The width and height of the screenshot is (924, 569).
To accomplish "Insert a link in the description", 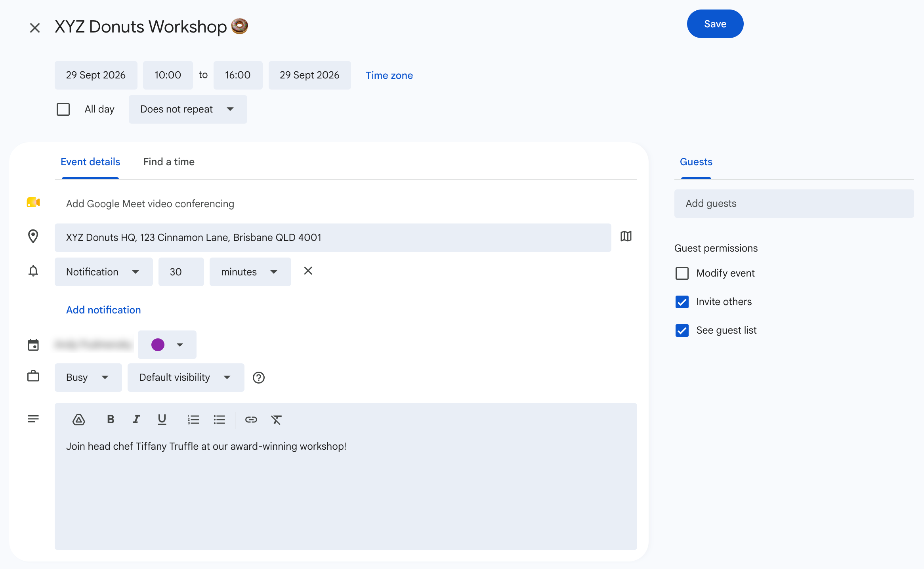I will [251, 420].
